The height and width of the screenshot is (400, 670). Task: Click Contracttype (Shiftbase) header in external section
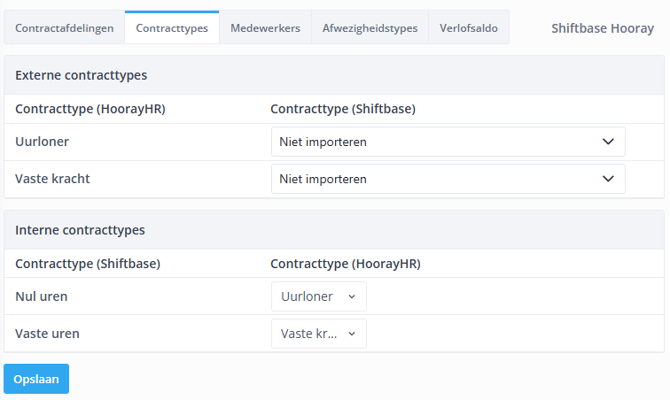pyautogui.click(x=343, y=109)
